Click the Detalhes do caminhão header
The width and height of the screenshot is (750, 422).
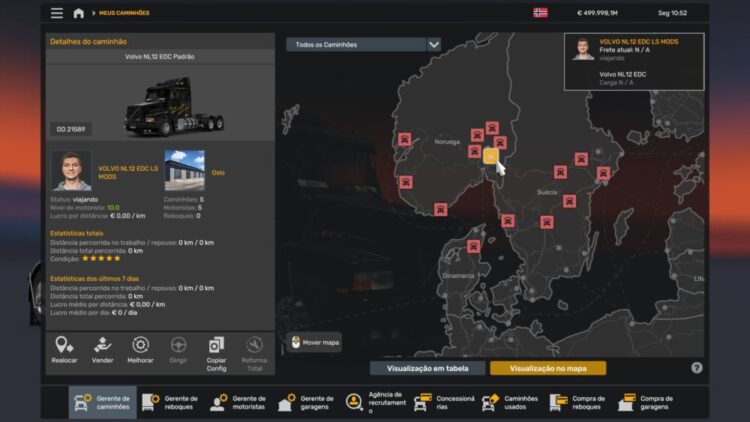click(x=88, y=42)
